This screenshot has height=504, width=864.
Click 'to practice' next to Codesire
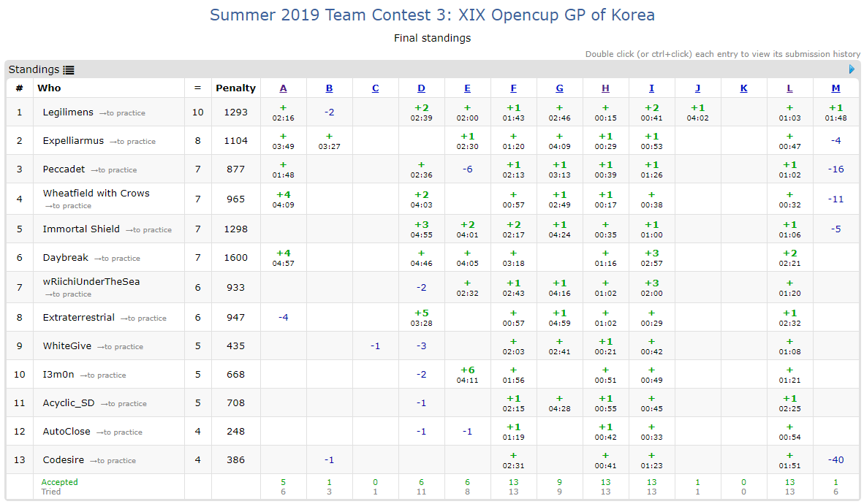click(x=113, y=461)
